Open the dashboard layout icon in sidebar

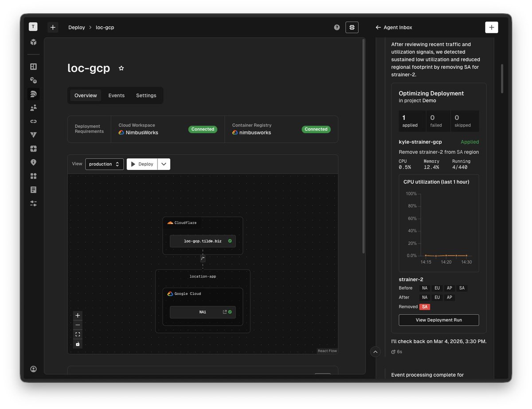[x=33, y=67]
